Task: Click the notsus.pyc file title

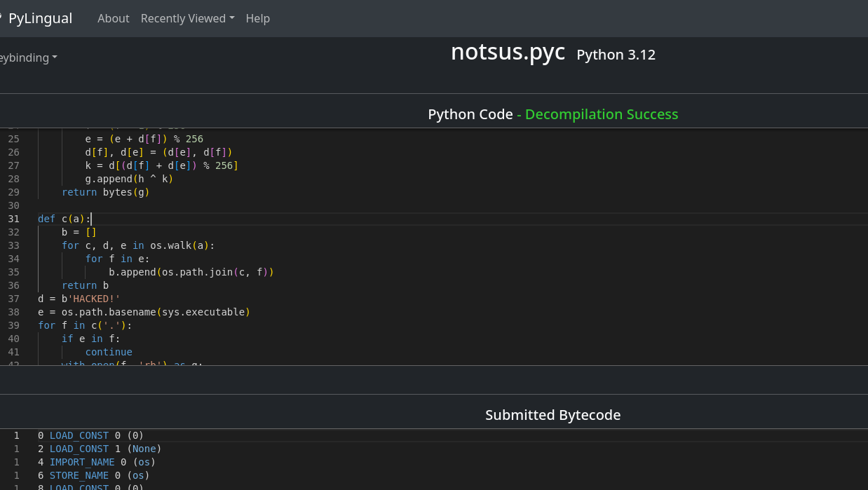Action: pyautogui.click(x=508, y=52)
